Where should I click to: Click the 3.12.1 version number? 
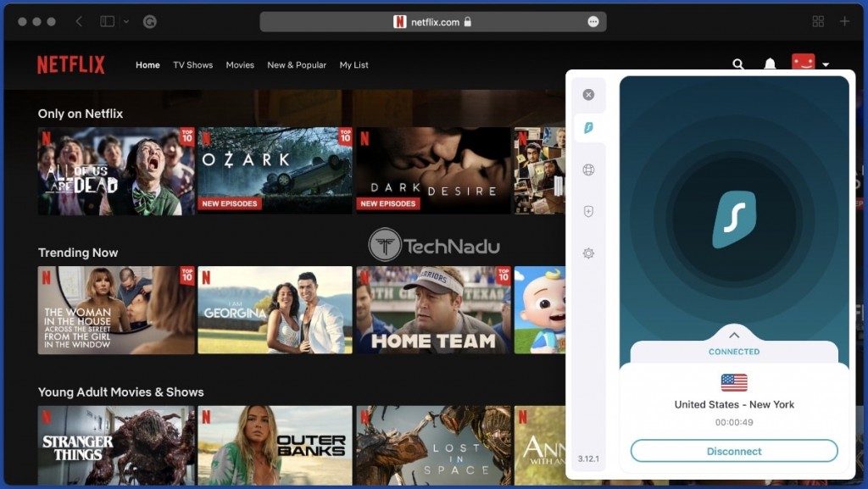(588, 458)
